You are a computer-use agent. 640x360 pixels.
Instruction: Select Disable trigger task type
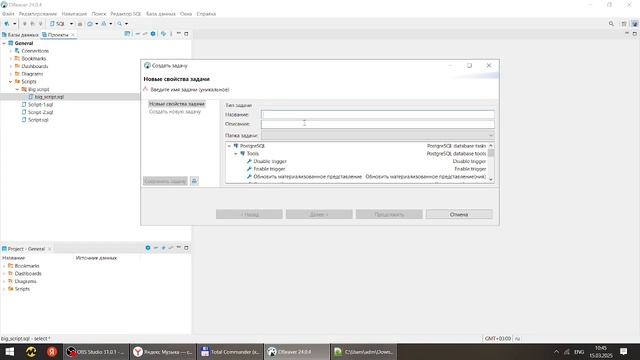[270, 161]
